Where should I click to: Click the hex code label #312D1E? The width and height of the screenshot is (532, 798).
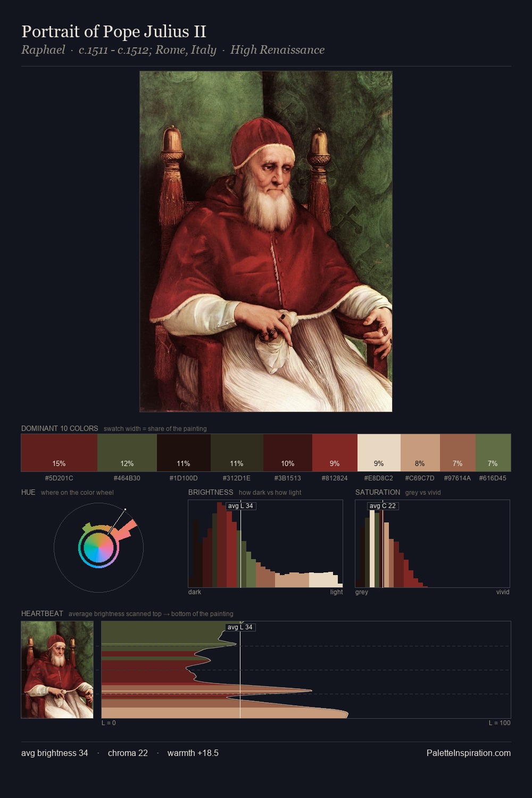237,478
